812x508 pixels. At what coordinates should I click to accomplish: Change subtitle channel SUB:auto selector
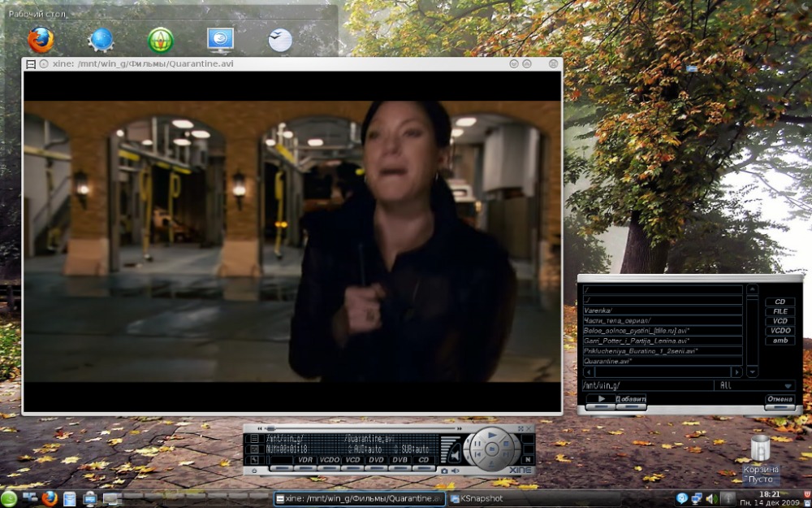click(x=412, y=449)
